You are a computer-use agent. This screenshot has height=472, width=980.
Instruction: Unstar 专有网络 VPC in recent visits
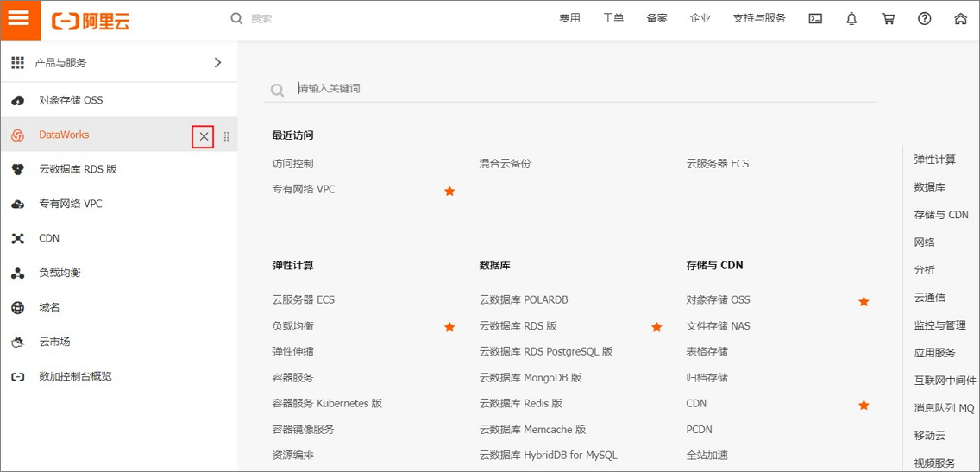(449, 191)
